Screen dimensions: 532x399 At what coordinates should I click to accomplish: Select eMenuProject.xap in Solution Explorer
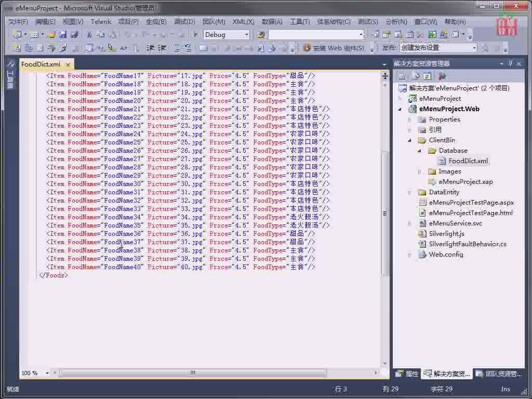465,182
